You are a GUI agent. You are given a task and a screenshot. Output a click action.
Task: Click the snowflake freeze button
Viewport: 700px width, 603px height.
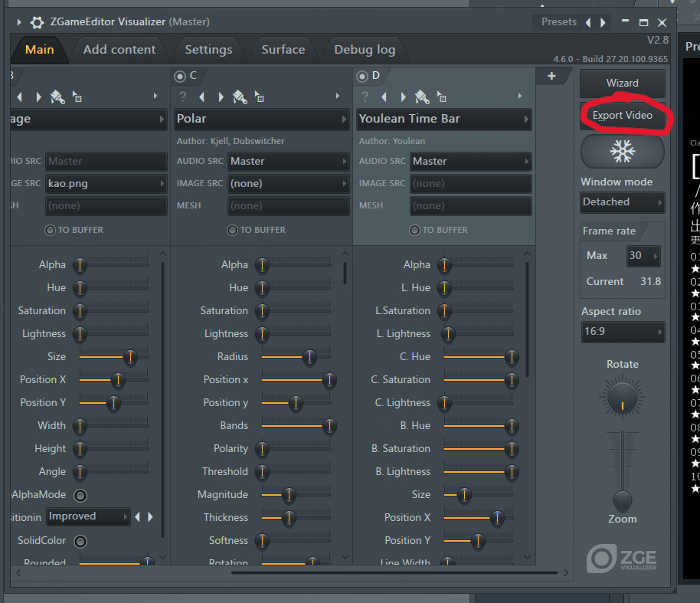(623, 152)
